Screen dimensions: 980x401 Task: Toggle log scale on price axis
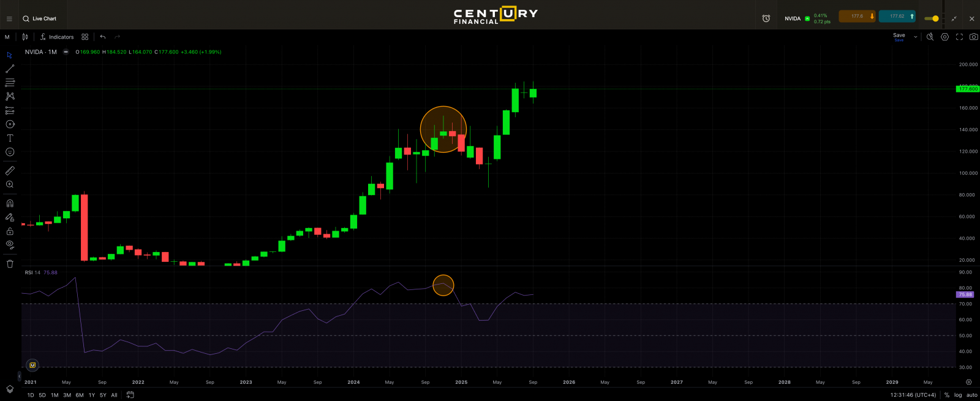[958, 395]
